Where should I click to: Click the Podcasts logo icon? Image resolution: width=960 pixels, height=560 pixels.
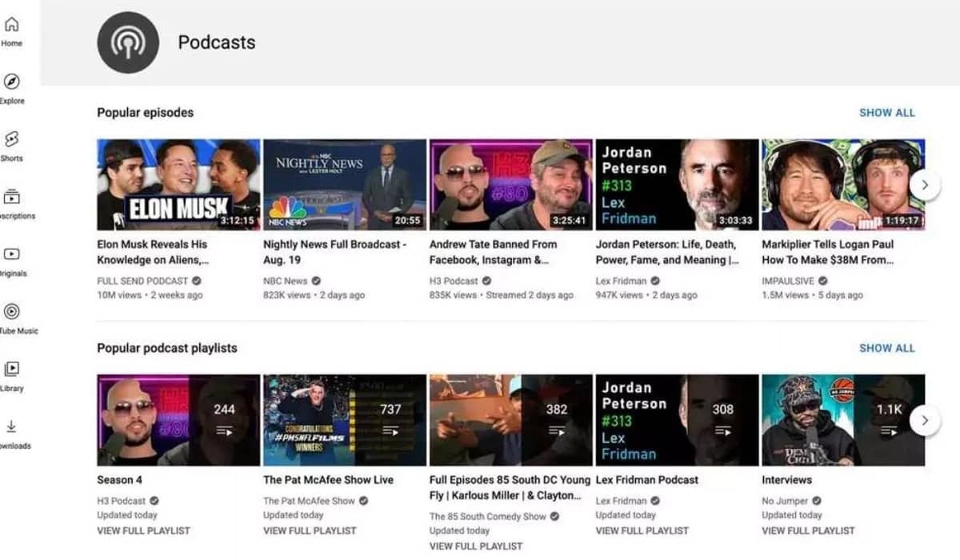(x=128, y=42)
